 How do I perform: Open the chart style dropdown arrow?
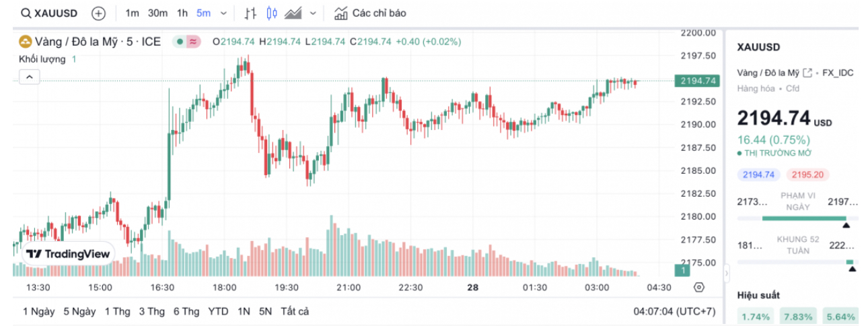313,13
